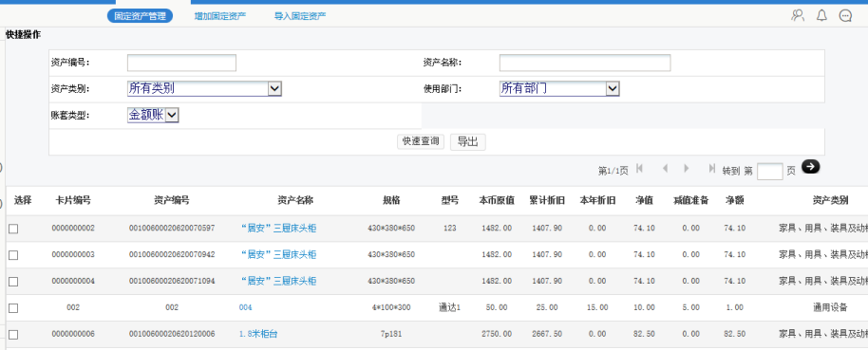Open asset link in row 0010600020620070597

pos(278,228)
